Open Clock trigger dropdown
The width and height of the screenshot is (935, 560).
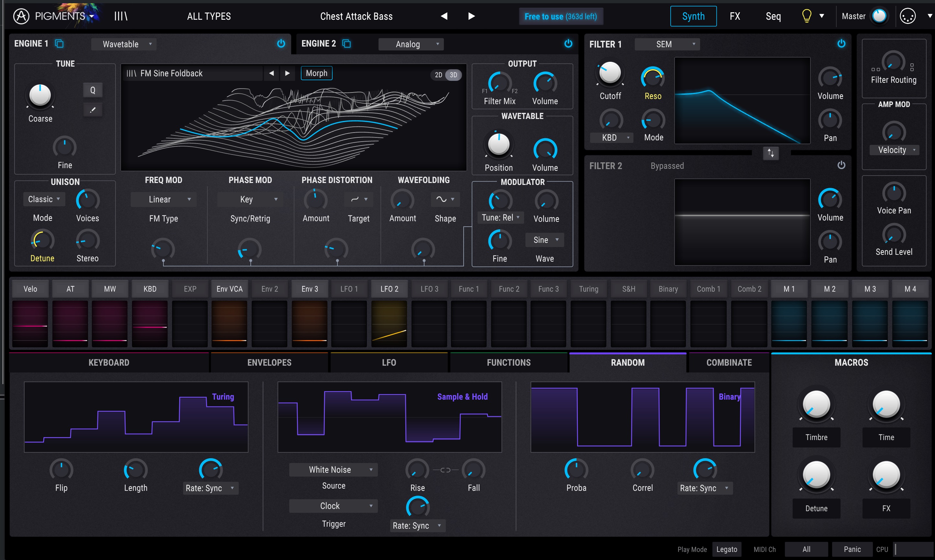click(x=333, y=506)
